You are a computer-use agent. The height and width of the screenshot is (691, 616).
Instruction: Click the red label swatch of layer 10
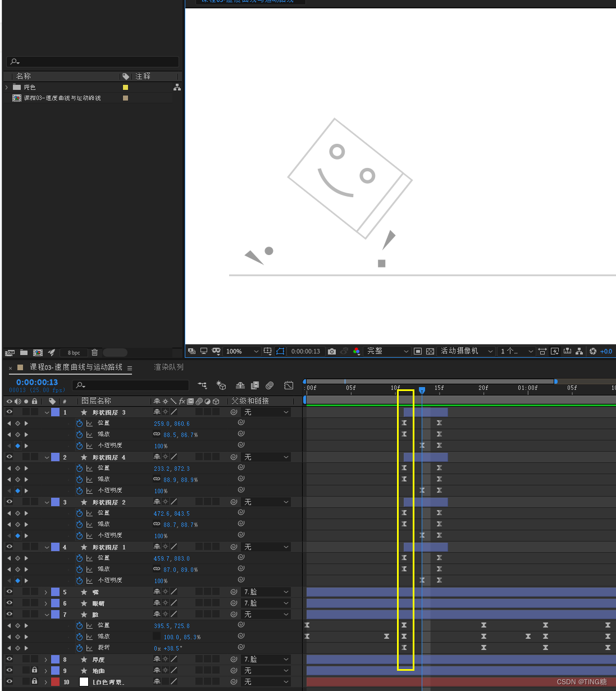coord(55,681)
